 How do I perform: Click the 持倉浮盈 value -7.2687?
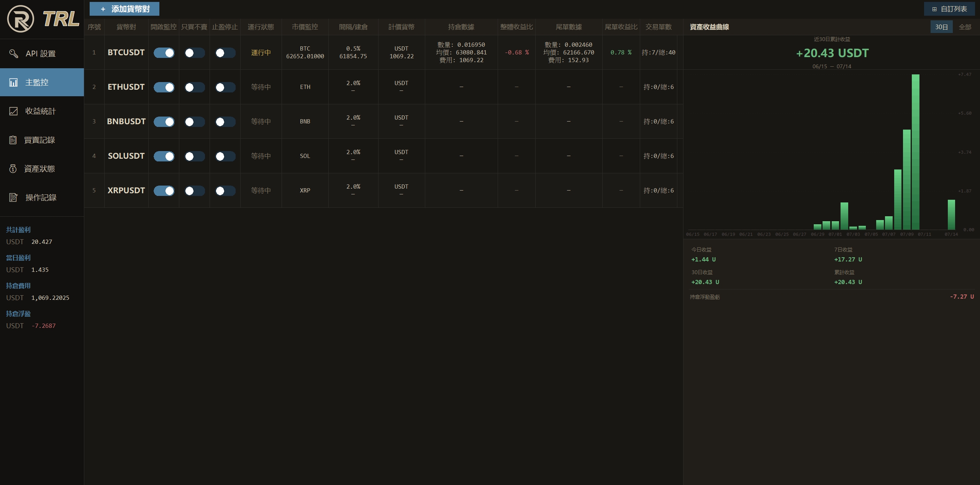[43, 326]
